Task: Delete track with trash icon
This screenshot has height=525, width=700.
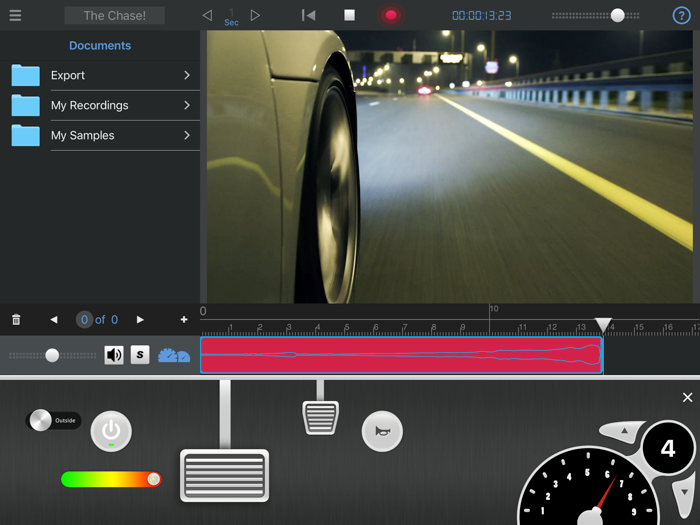Action: coord(16,320)
